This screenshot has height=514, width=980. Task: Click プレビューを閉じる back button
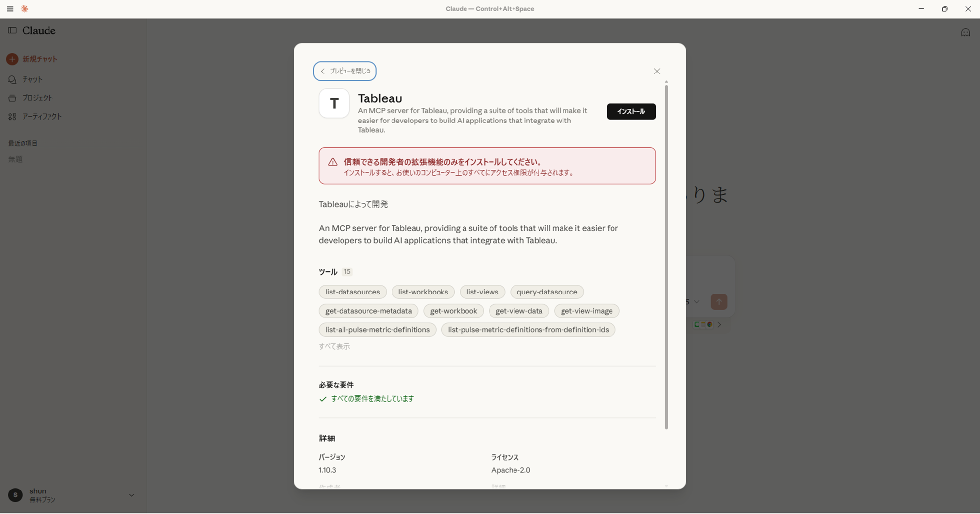(345, 71)
